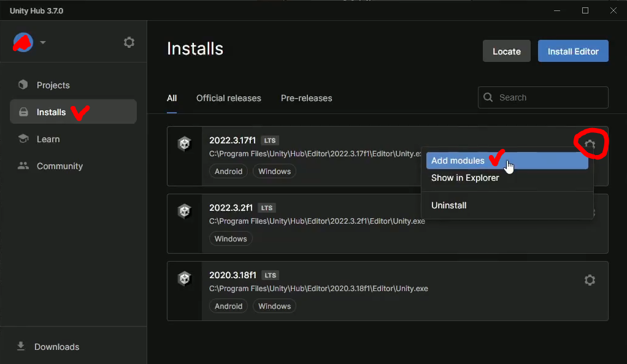The height and width of the screenshot is (364, 627).
Task: Click Windows tag under 2022.3.2f1
Action: point(231,239)
